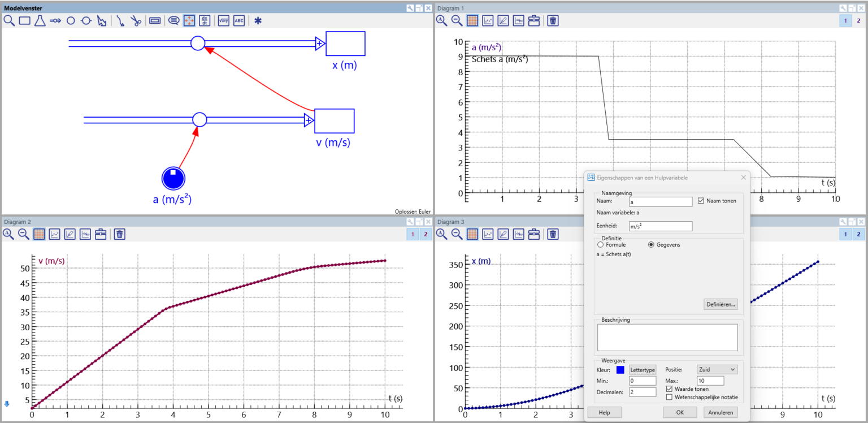Open the Positie dropdown showing Zuid
The width and height of the screenshot is (868, 423).
tap(717, 369)
